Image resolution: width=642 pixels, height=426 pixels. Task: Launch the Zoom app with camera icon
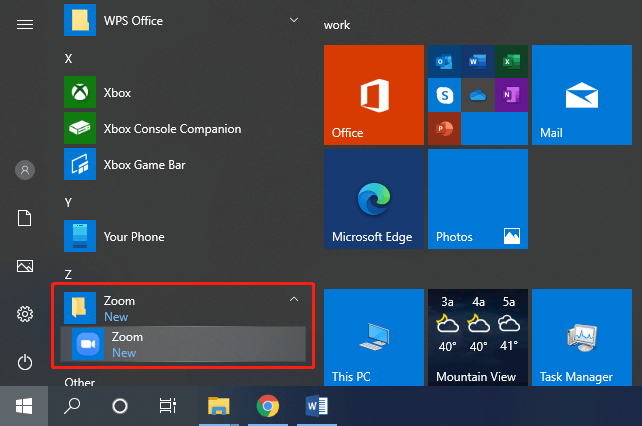pyautogui.click(x=183, y=344)
